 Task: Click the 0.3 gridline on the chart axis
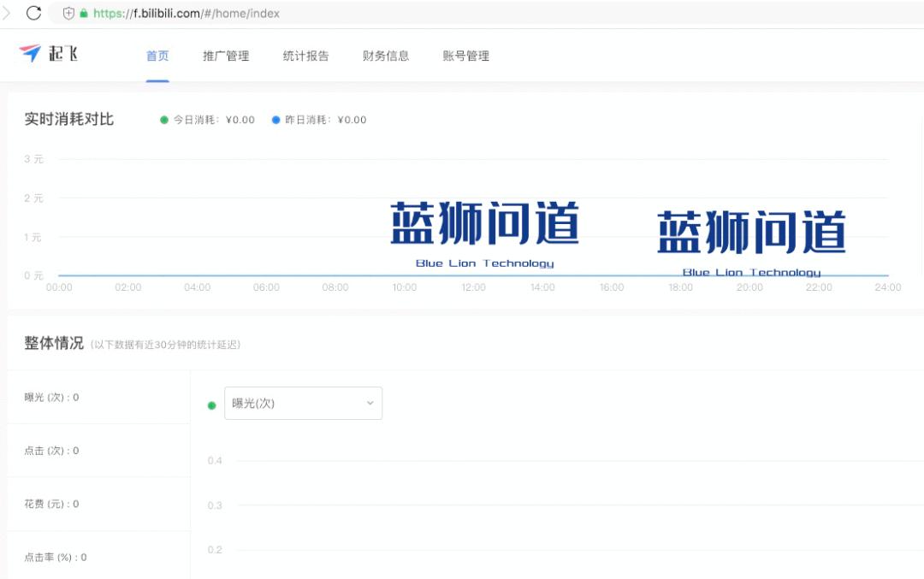tap(214, 504)
